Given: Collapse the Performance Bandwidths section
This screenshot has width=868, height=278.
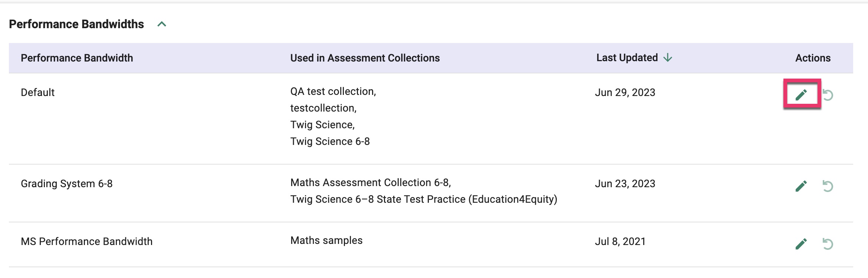Looking at the screenshot, I should [x=162, y=24].
